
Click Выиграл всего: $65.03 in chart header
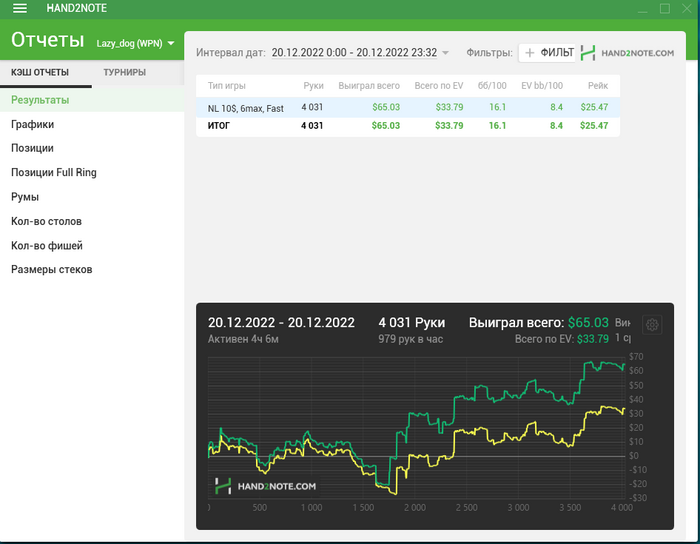[538, 323]
